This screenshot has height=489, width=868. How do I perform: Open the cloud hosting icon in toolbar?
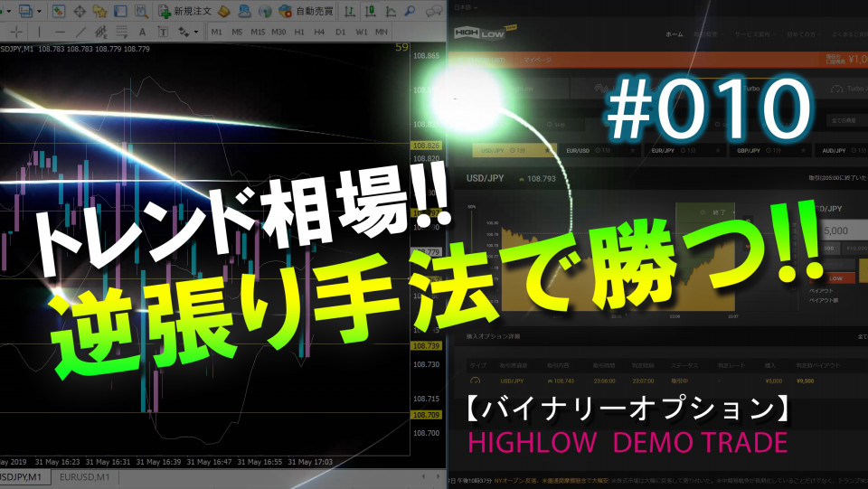[x=244, y=11]
